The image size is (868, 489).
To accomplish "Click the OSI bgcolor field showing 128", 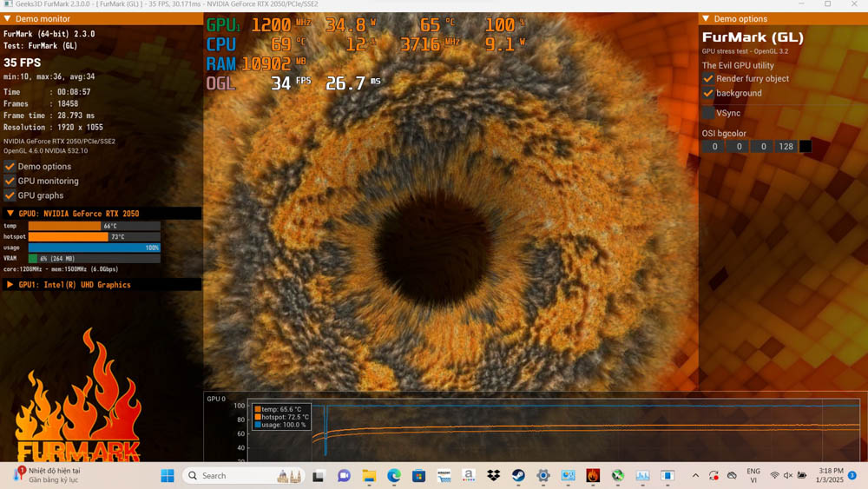I will click(x=786, y=147).
